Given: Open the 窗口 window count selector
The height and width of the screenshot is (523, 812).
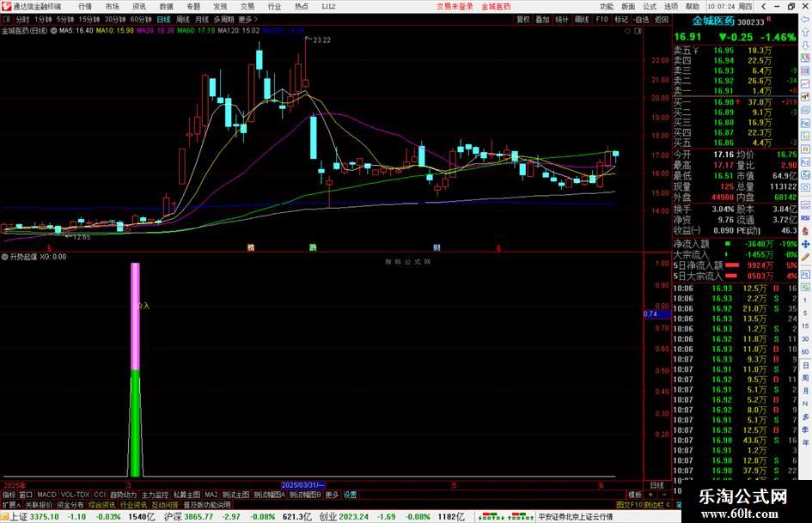Looking at the screenshot, I should click(26, 495).
